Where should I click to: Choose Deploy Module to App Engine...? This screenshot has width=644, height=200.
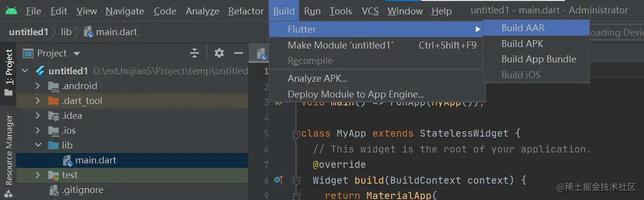[x=377, y=94]
